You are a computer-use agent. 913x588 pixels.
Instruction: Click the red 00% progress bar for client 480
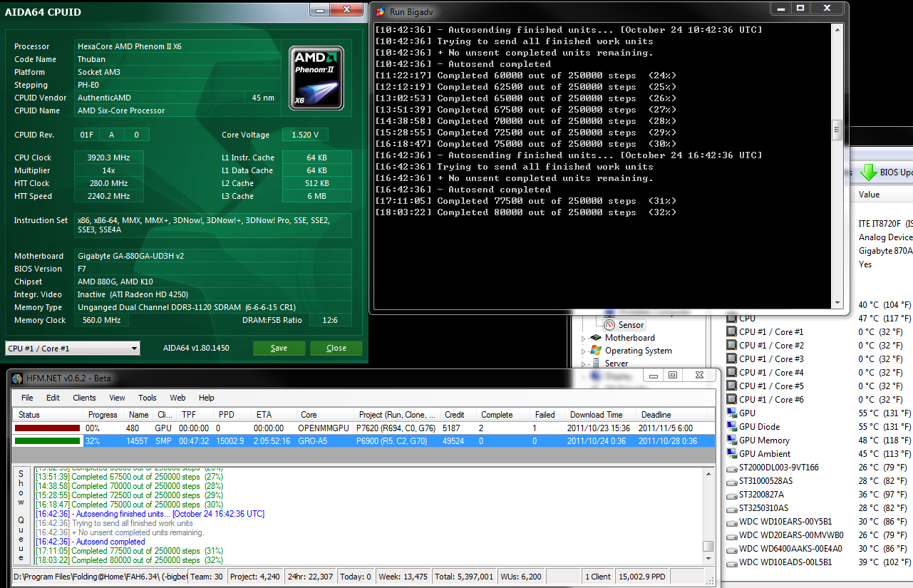(x=47, y=428)
